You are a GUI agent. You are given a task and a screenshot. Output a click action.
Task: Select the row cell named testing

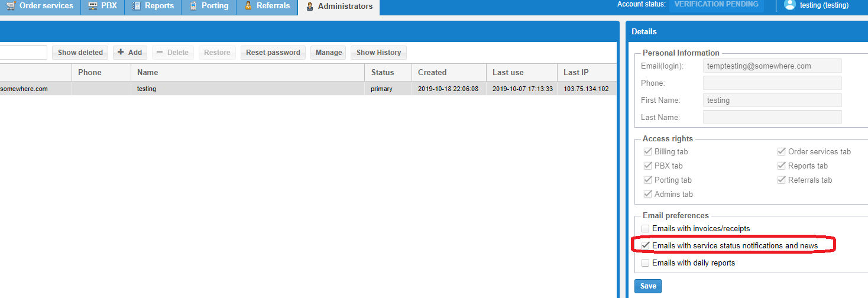pyautogui.click(x=248, y=89)
